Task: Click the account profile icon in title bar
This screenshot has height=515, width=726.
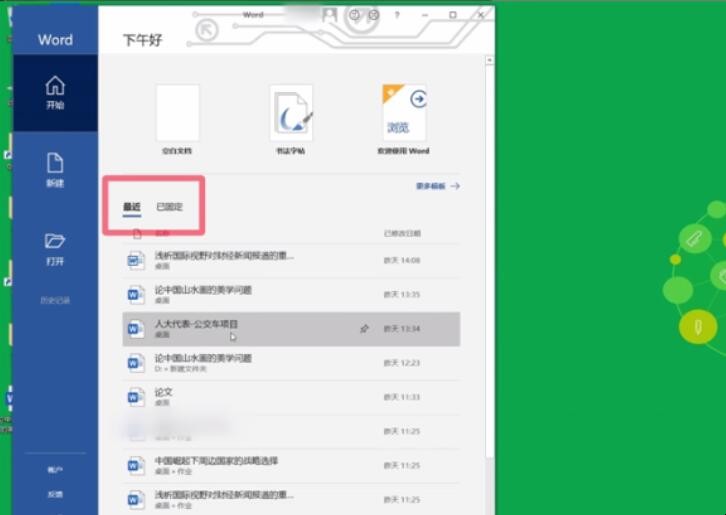Action: (330, 15)
